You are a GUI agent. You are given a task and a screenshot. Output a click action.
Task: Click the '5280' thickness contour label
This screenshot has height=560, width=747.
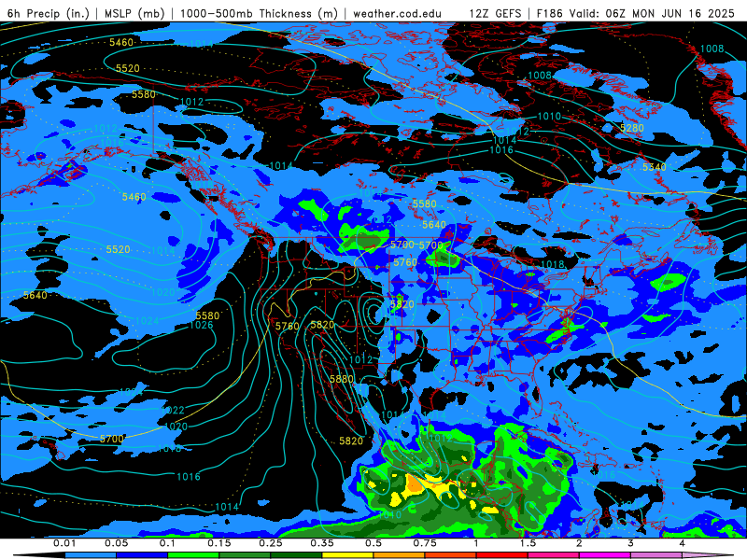[x=632, y=128]
